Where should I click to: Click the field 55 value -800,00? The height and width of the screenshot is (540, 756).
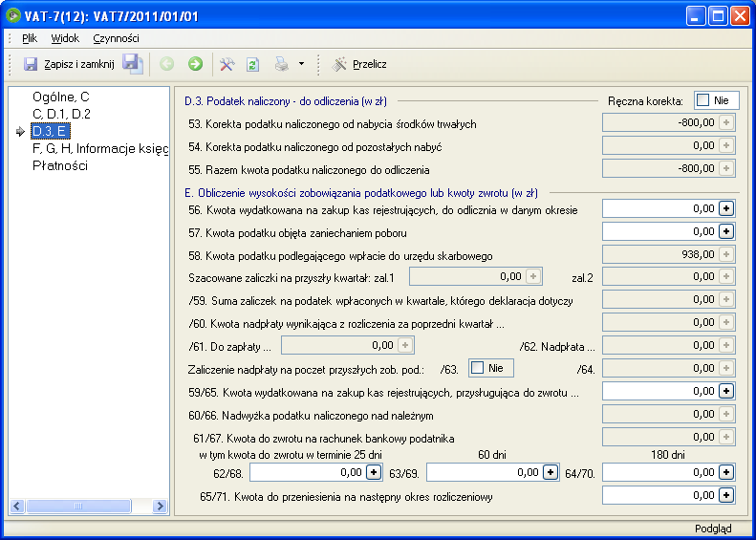[696, 169]
